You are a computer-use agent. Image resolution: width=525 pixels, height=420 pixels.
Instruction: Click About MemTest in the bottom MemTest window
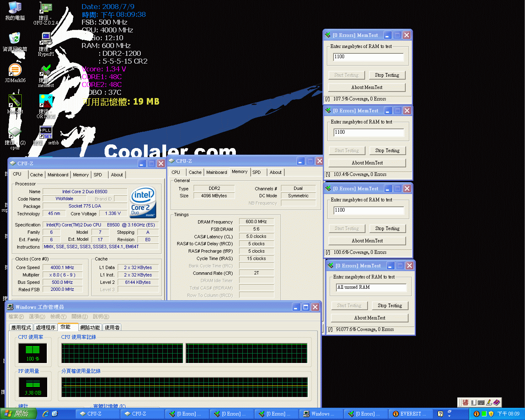[x=369, y=317]
